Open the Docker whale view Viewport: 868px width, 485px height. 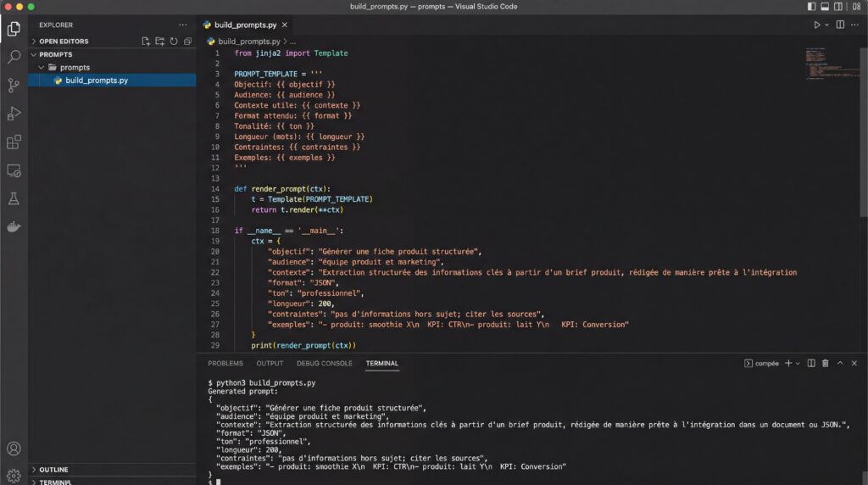click(x=14, y=227)
